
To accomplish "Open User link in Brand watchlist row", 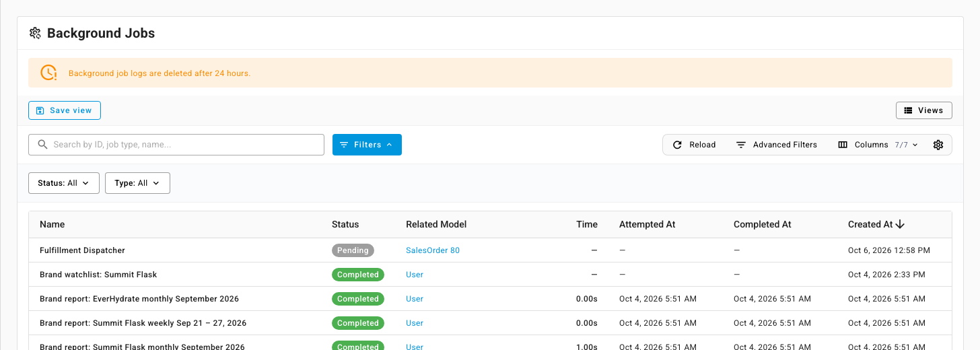I will [415, 275].
